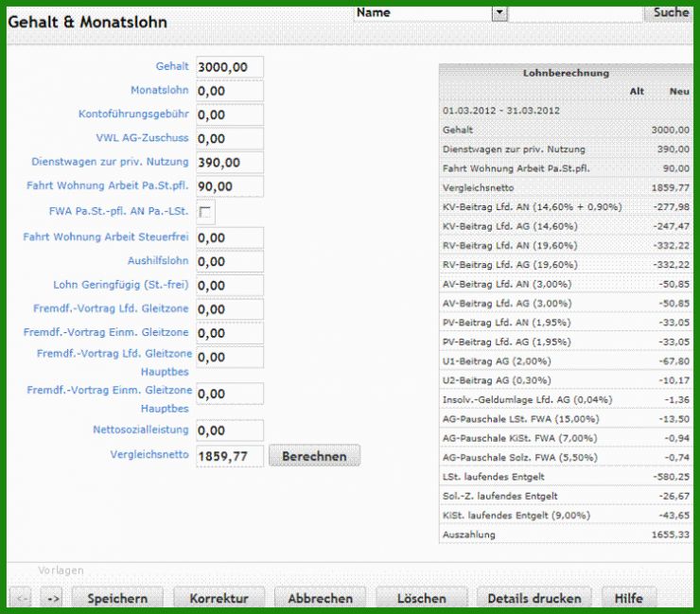Viewport: 700px width, 614px height.
Task: Click the Berechnen button
Action: [x=314, y=456]
